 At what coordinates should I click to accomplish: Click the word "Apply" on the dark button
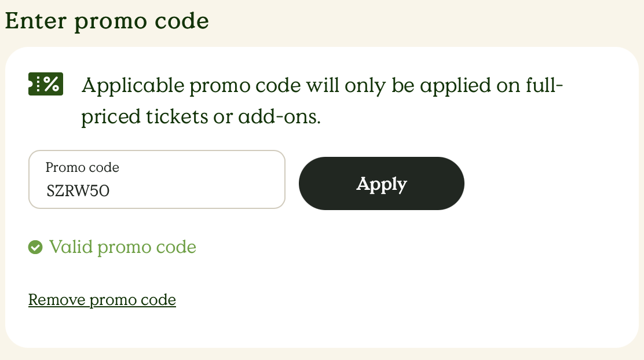click(x=382, y=183)
